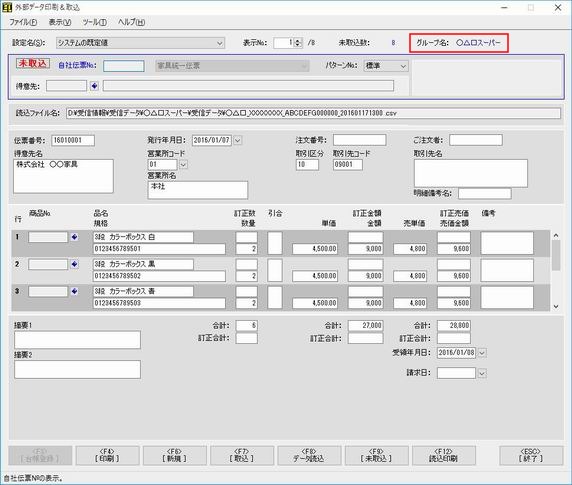The image size is (572, 485).
Task: Click row number 3 in detail list
Action: (x=17, y=291)
